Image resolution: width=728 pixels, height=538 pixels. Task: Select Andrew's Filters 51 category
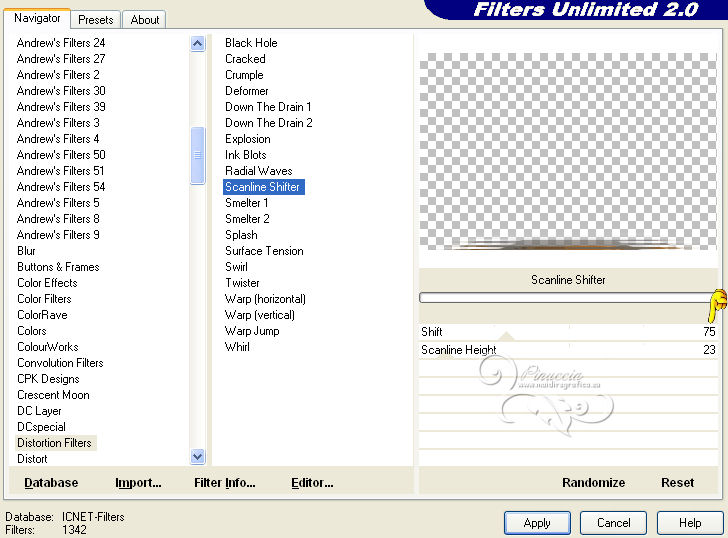[x=60, y=171]
